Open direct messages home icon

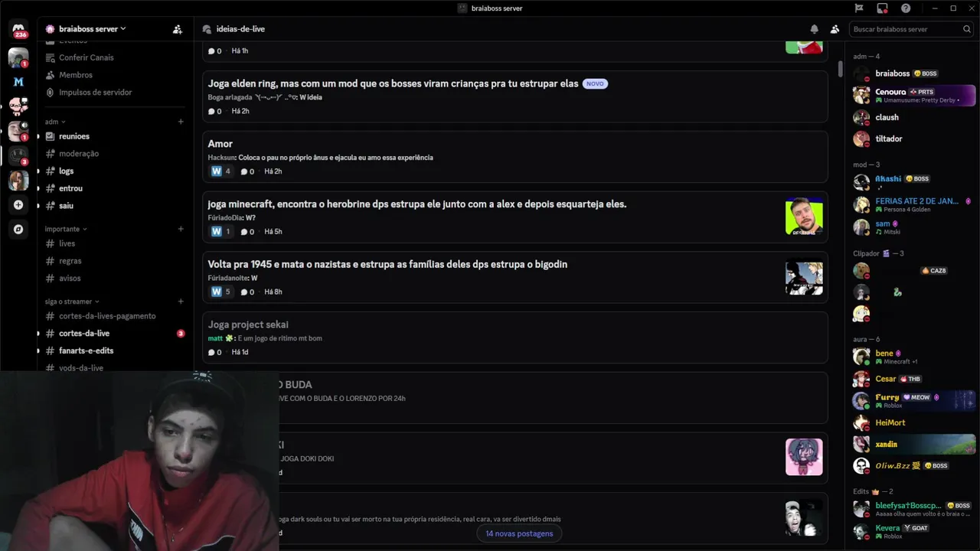18,29
